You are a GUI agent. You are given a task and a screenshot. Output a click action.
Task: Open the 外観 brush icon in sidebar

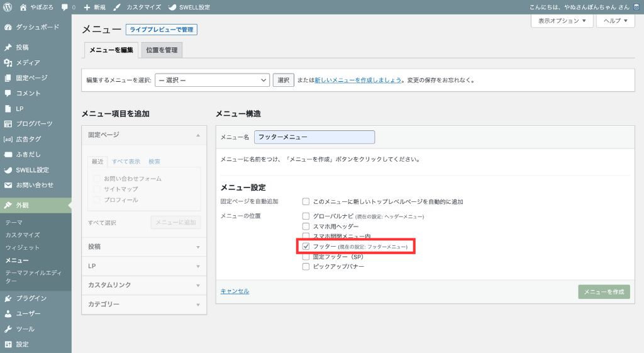pos(8,205)
